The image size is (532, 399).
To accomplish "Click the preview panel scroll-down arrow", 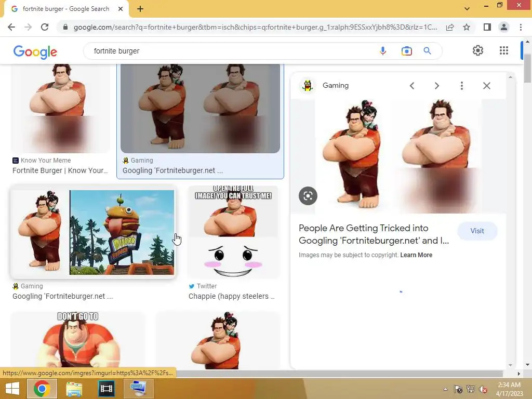I will coord(510,365).
